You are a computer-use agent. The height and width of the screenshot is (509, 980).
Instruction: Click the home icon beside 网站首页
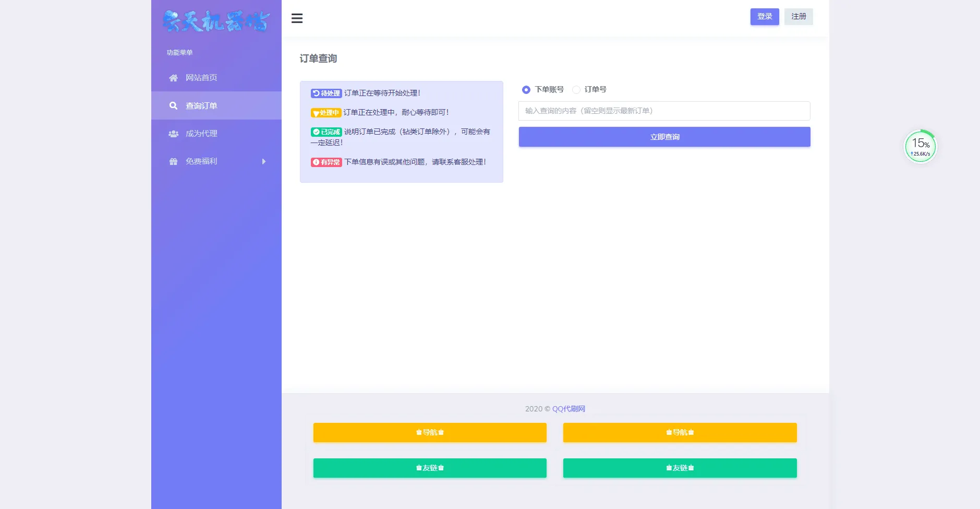point(173,78)
